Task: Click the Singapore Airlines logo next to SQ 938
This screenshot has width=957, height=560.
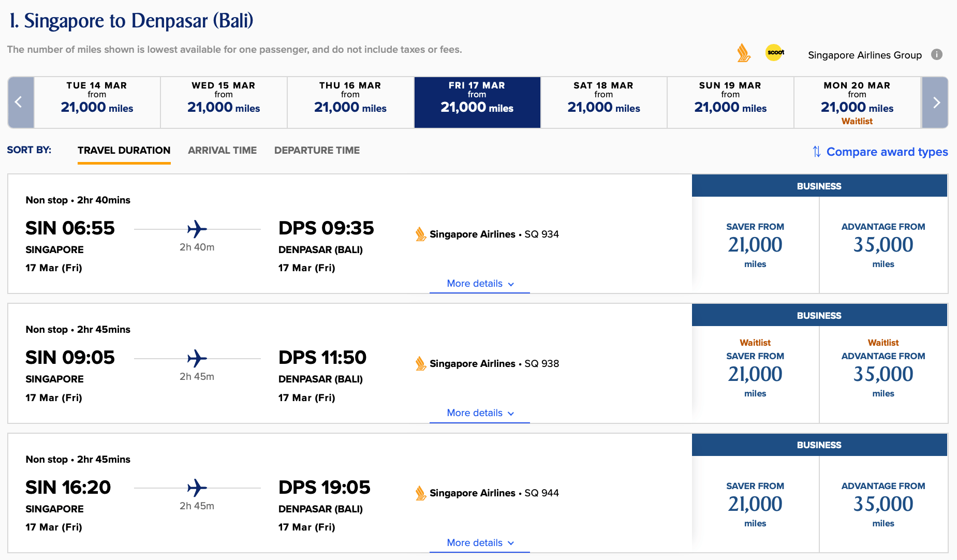Action: point(420,363)
